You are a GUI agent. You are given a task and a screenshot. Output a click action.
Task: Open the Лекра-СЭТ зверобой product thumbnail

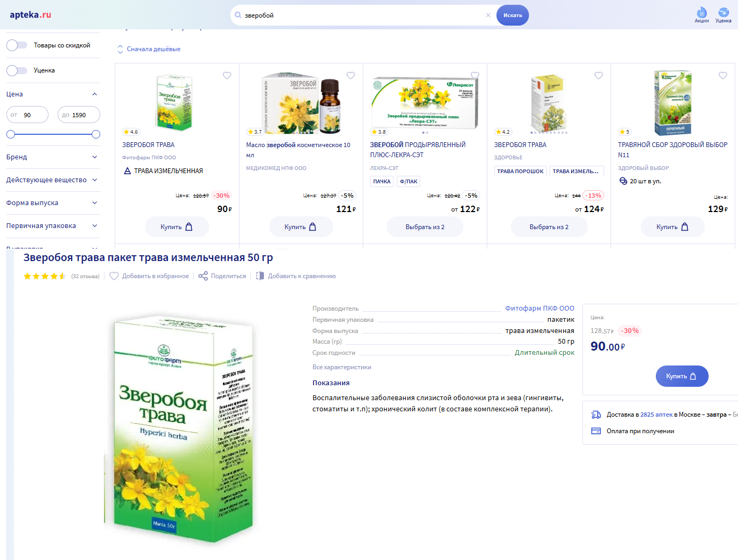[x=425, y=102]
